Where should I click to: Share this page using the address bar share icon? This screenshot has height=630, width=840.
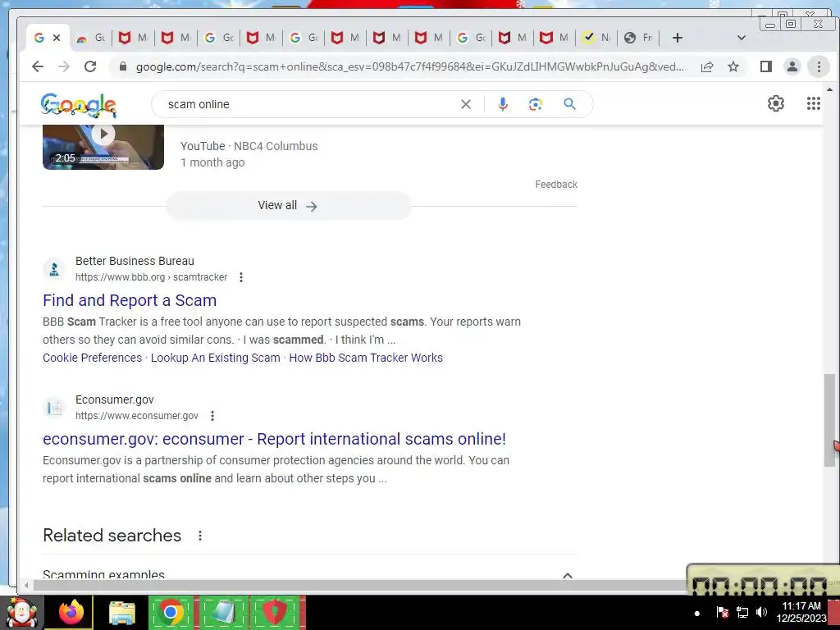tap(707, 66)
